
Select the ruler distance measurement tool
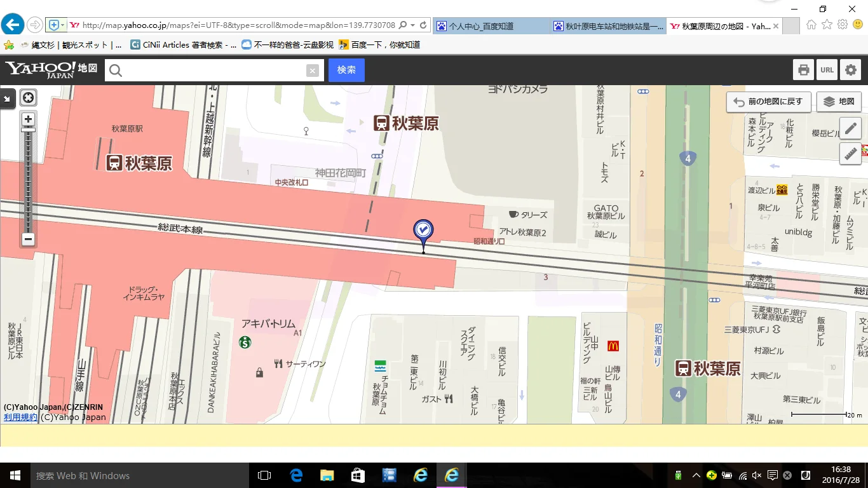850,154
